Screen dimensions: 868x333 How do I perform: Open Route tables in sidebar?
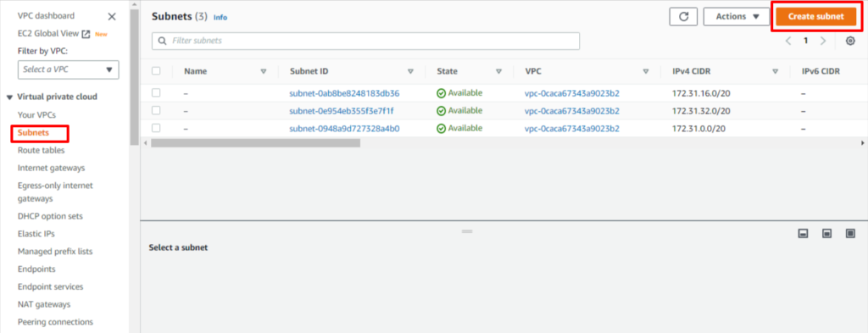pyautogui.click(x=41, y=151)
